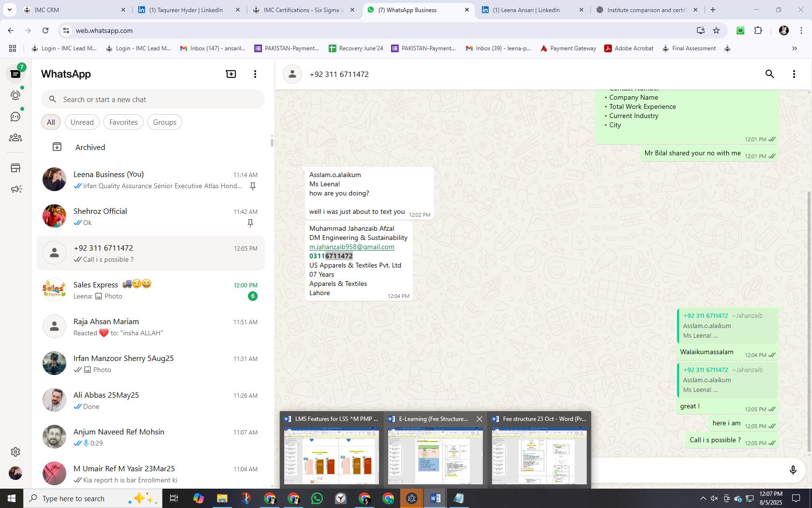Open the Final Assessment bookmark
Image resolution: width=812 pixels, height=508 pixels.
(689, 48)
